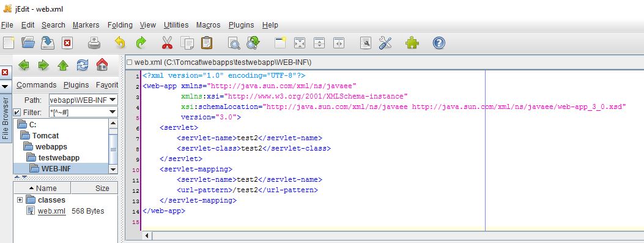This screenshot has height=243, width=644.
Task: Open the Plugins menu in menu bar
Action: tap(241, 25)
